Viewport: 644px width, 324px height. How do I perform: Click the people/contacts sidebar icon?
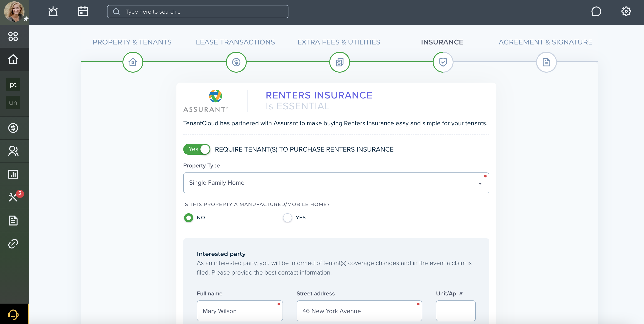pos(13,151)
